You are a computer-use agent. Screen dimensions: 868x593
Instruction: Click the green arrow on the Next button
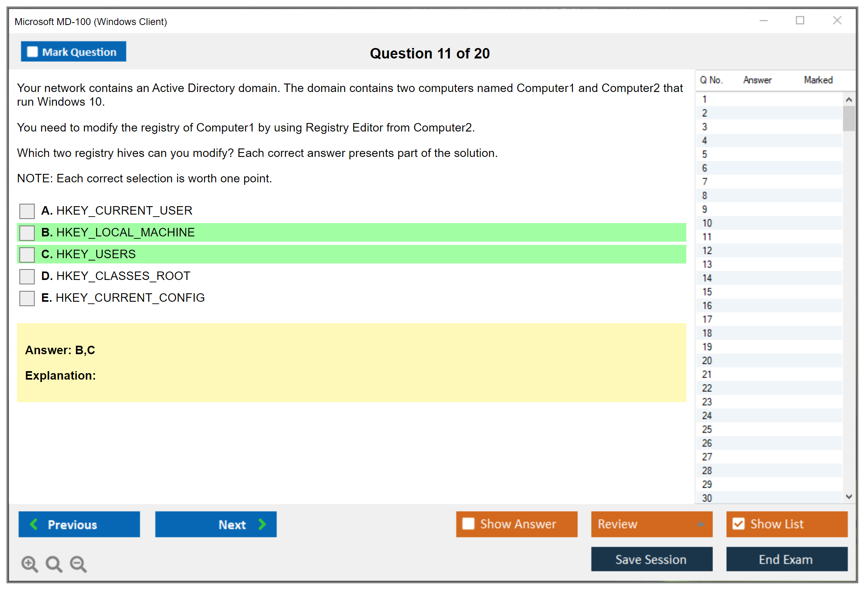pyautogui.click(x=262, y=524)
